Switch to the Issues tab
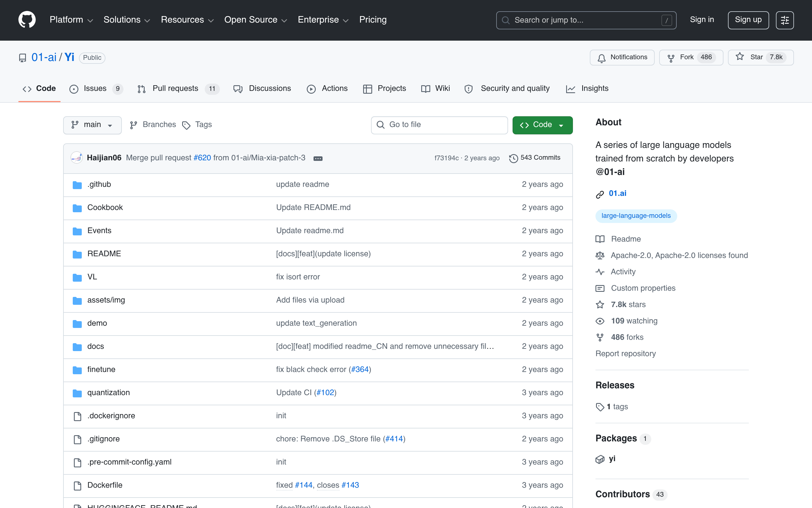This screenshot has height=508, width=812. pyautogui.click(x=96, y=89)
